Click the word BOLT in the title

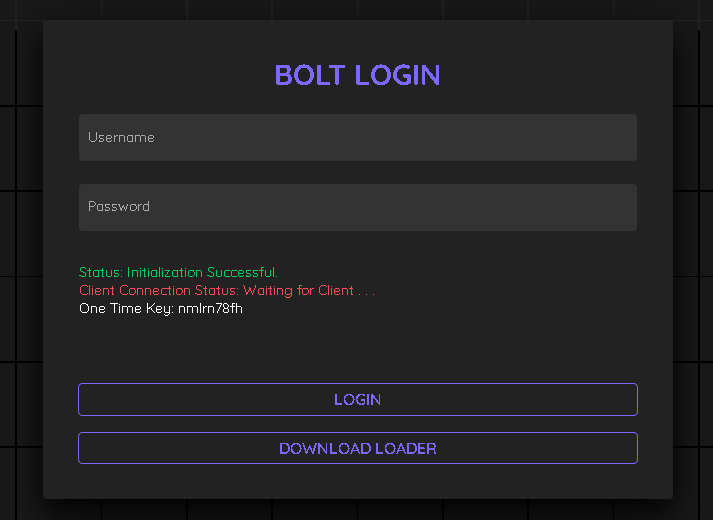(311, 75)
